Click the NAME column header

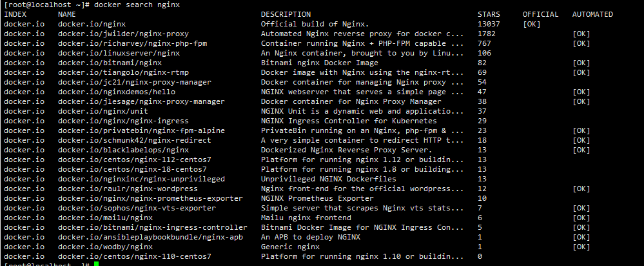66,14
